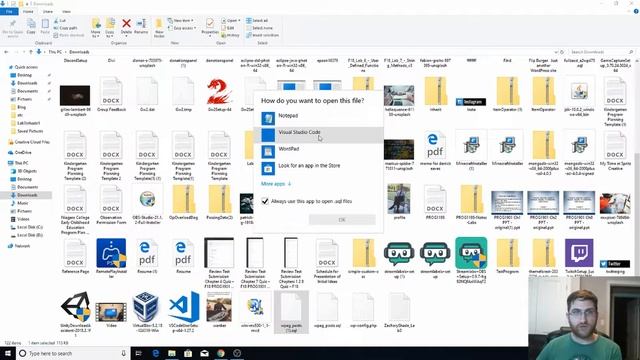Viewport: 640px width, 360px height.
Task: Click the Back navigation arrow
Action: click(x=6, y=52)
